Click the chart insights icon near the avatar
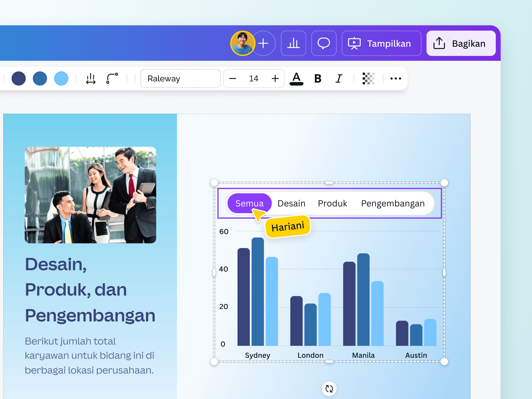This screenshot has height=399, width=532. point(294,43)
